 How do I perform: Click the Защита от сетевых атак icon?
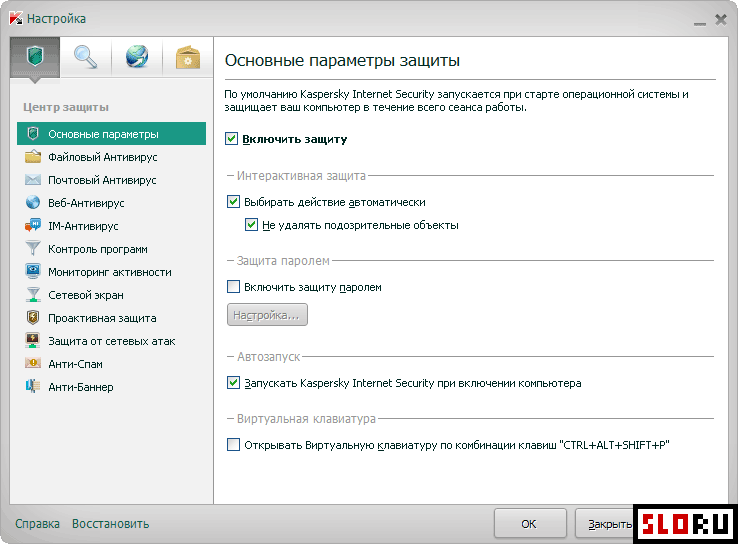click(x=32, y=341)
